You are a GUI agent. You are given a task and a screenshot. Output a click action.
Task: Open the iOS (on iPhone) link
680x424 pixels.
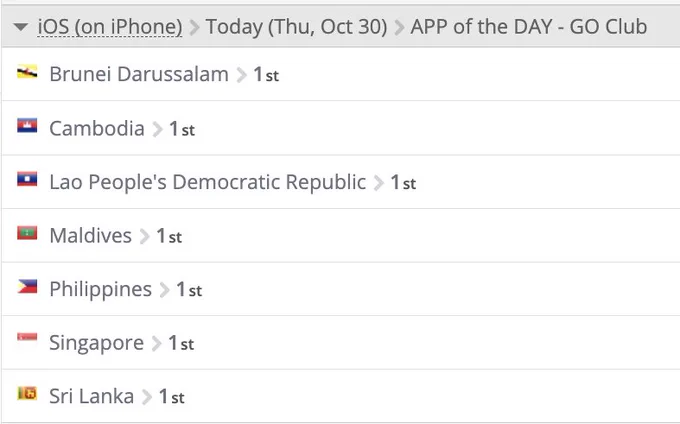pos(110,26)
